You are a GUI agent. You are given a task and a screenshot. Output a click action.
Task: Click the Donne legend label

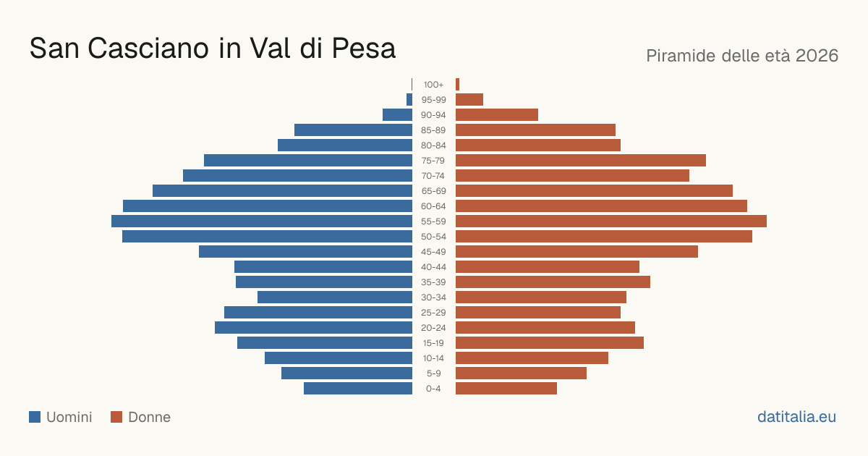coord(149,417)
